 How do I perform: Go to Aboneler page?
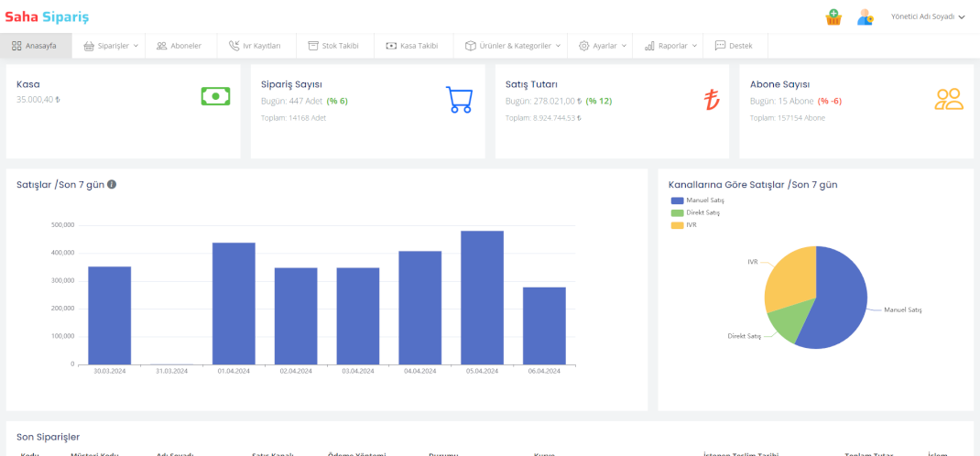pos(181,46)
